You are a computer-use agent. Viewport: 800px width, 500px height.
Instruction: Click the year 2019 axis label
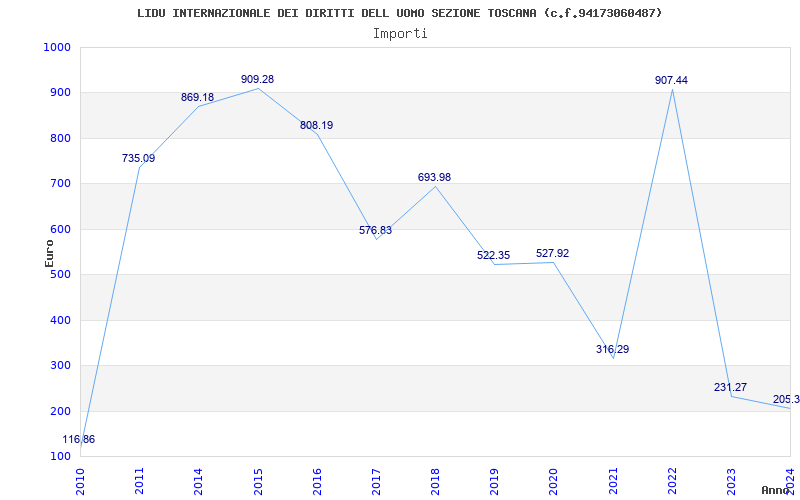[495, 481]
